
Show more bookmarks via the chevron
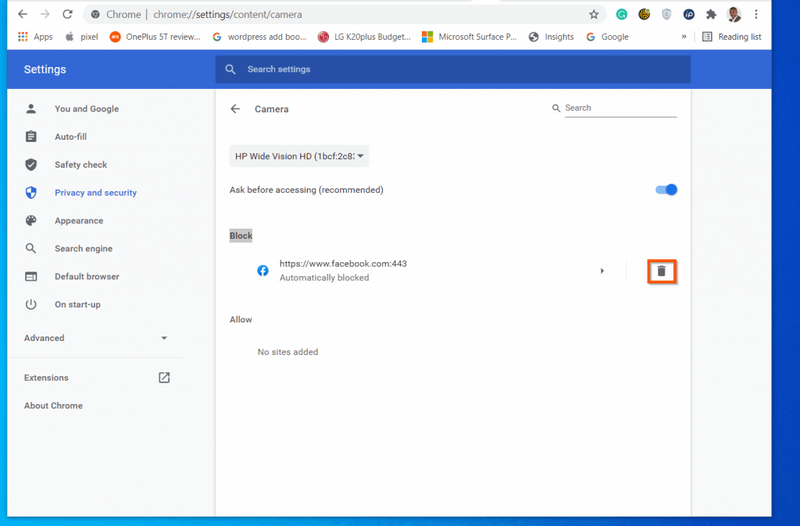point(684,37)
